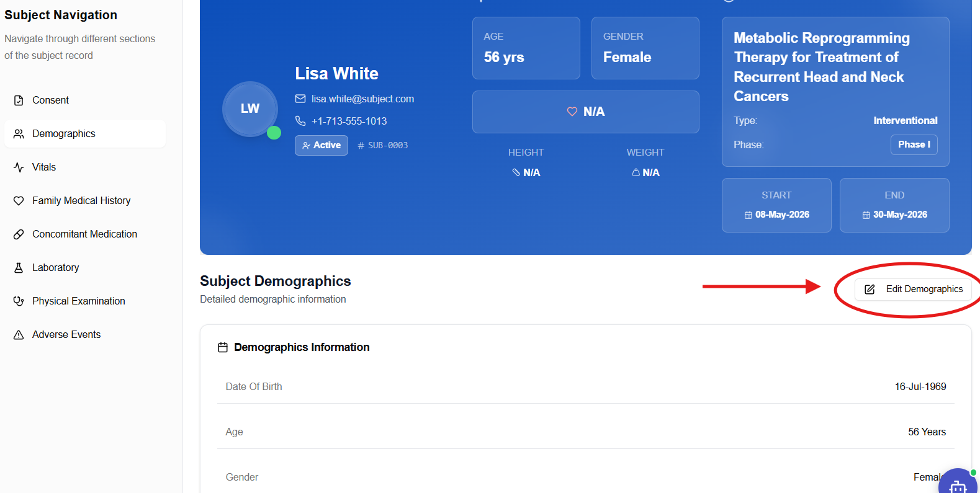The image size is (980, 493).
Task: Click the ruler icon under HEIGHT
Action: (516, 172)
